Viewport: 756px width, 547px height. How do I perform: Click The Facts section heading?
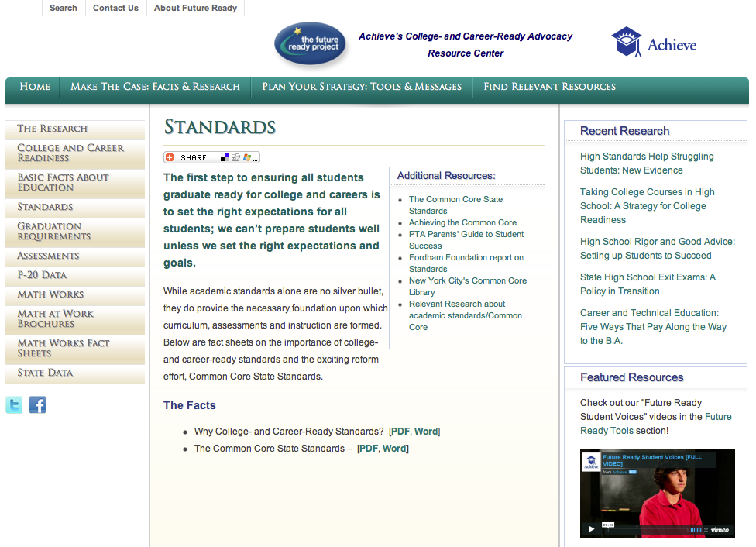[x=190, y=405]
